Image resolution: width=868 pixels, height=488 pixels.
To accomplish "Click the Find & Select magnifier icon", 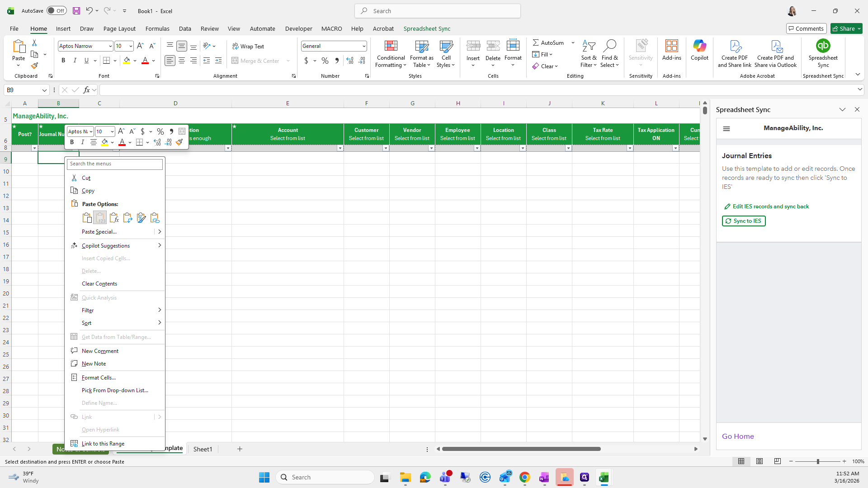I will 609,46.
